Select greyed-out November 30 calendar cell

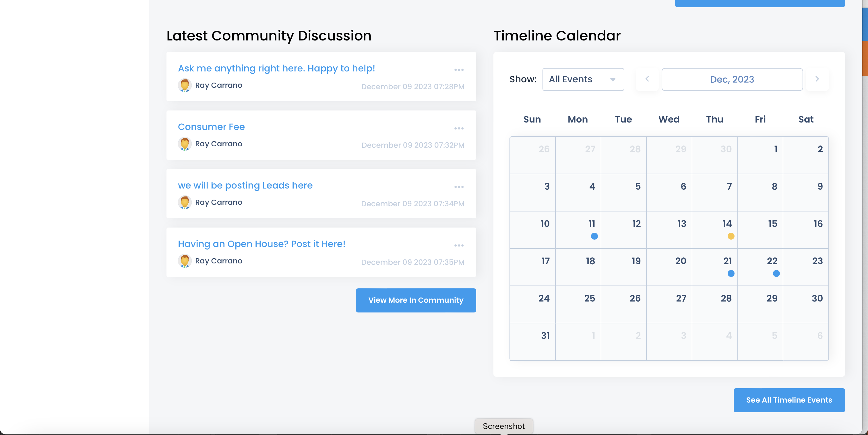point(715,155)
